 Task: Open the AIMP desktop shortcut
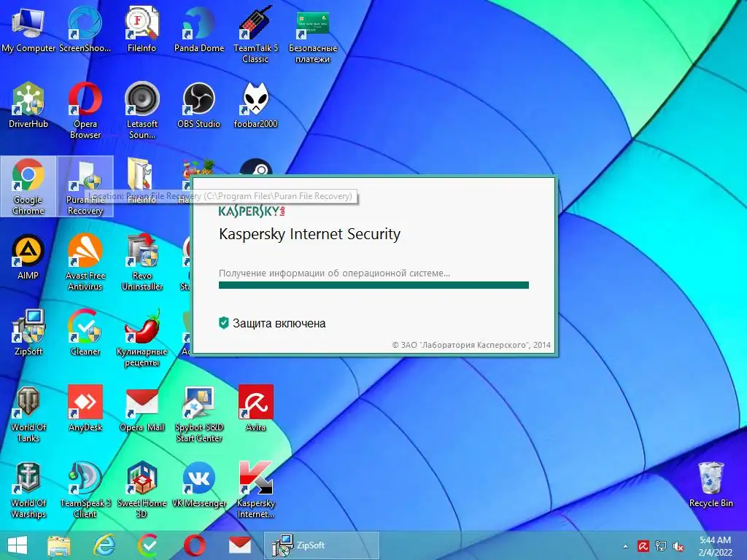(28, 257)
